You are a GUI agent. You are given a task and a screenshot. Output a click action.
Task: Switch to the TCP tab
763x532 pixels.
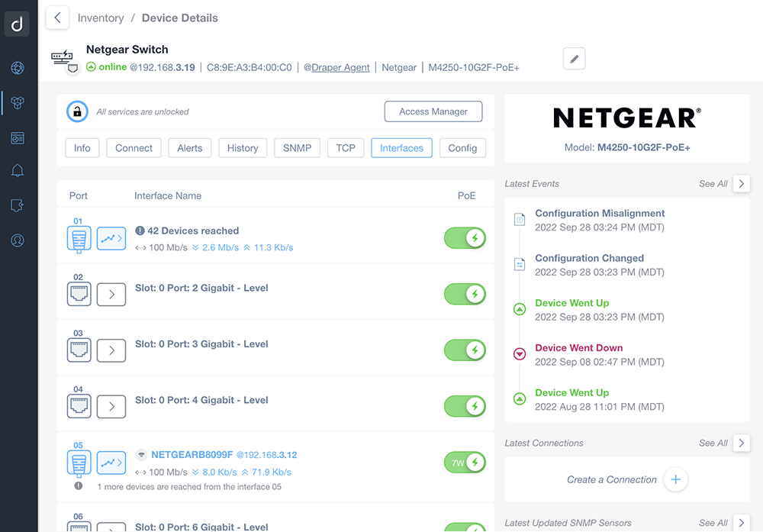click(346, 148)
